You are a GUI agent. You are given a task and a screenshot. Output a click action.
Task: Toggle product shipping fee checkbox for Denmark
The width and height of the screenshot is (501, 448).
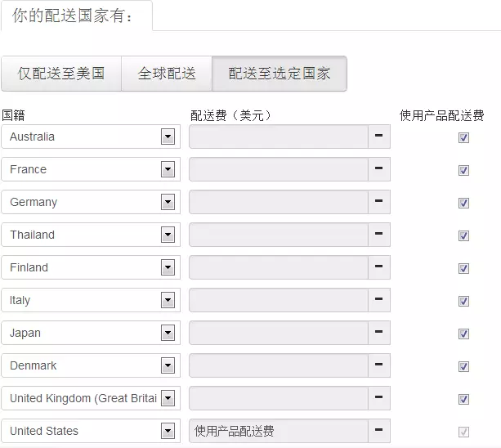coord(463,366)
